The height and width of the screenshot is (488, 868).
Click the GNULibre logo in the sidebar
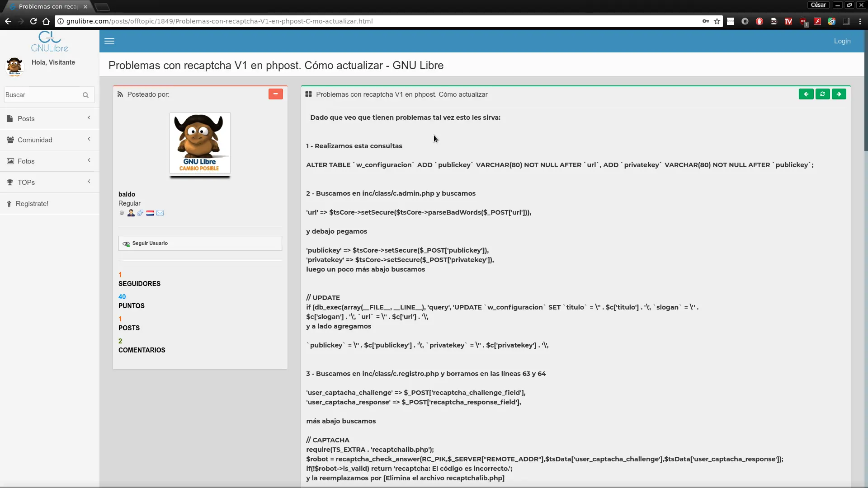click(50, 42)
